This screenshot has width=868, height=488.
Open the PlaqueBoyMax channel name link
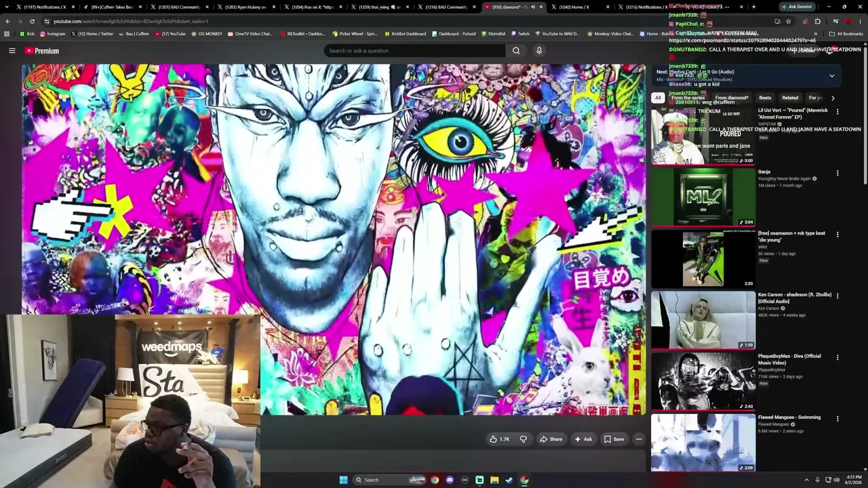pos(772,370)
